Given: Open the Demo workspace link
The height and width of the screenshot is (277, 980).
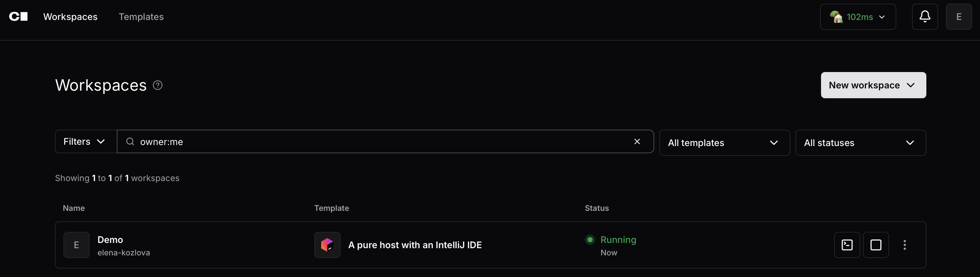Looking at the screenshot, I should [x=110, y=240].
